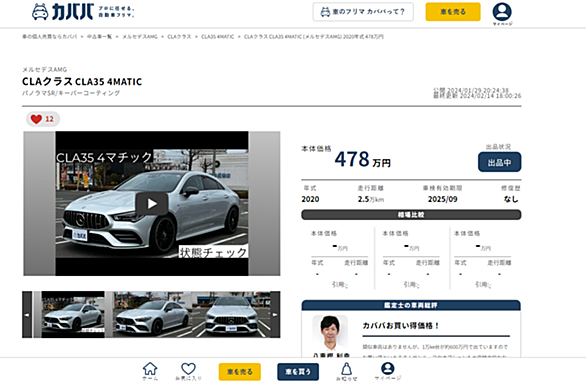Open favorites heart icon in bottom navigation

188,371
